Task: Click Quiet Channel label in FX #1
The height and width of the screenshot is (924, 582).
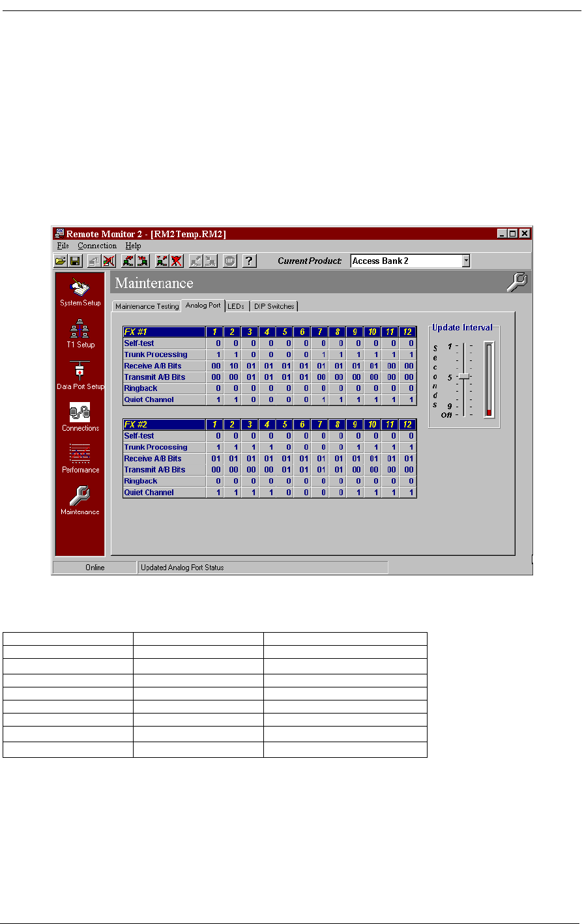Action: pos(149,400)
